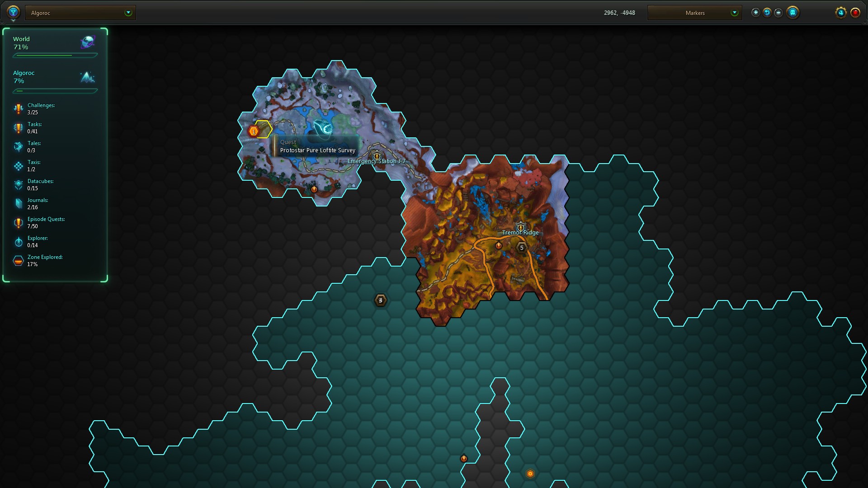
Task: Click the Algoroc 7% label in the panel
Action: 24,77
